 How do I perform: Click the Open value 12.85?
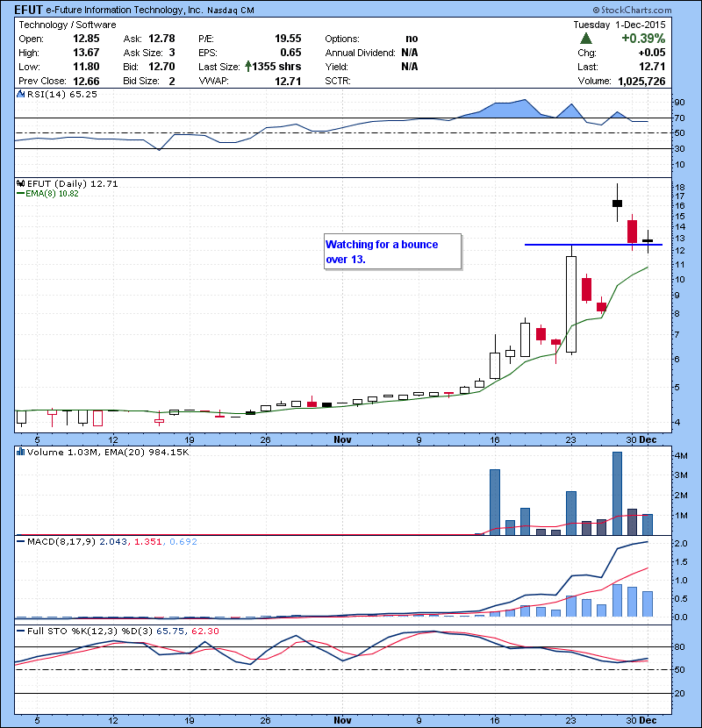[86, 39]
